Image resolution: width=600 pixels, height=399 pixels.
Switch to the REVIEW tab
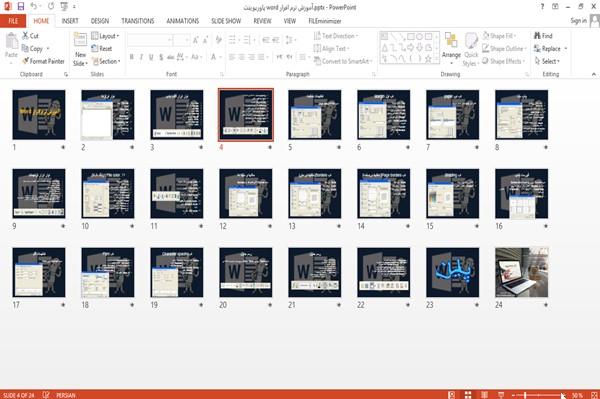point(262,21)
